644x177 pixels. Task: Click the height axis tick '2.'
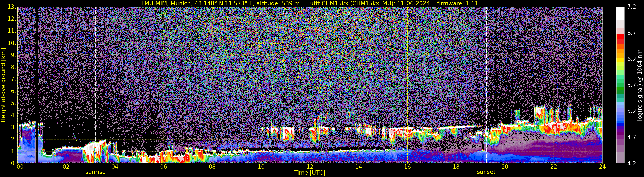point(13,139)
